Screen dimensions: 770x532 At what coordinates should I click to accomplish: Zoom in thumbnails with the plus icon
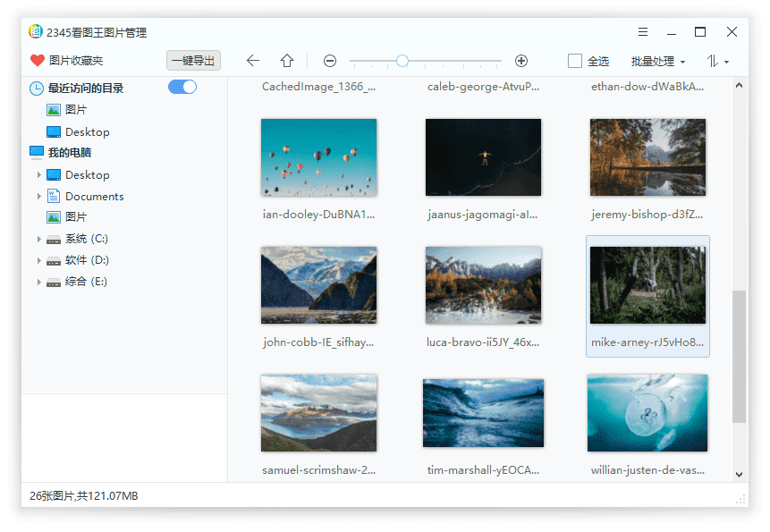[521, 61]
